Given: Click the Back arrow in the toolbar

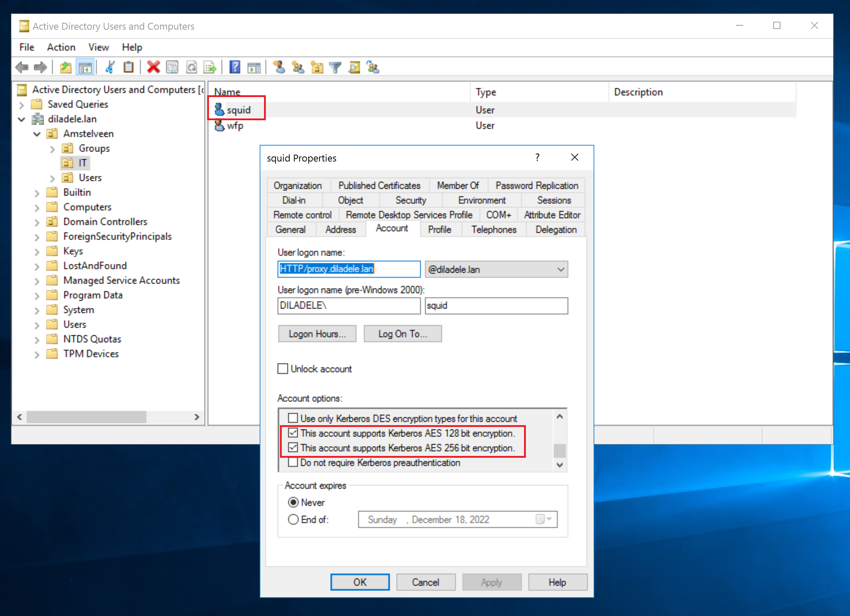Looking at the screenshot, I should [22, 67].
